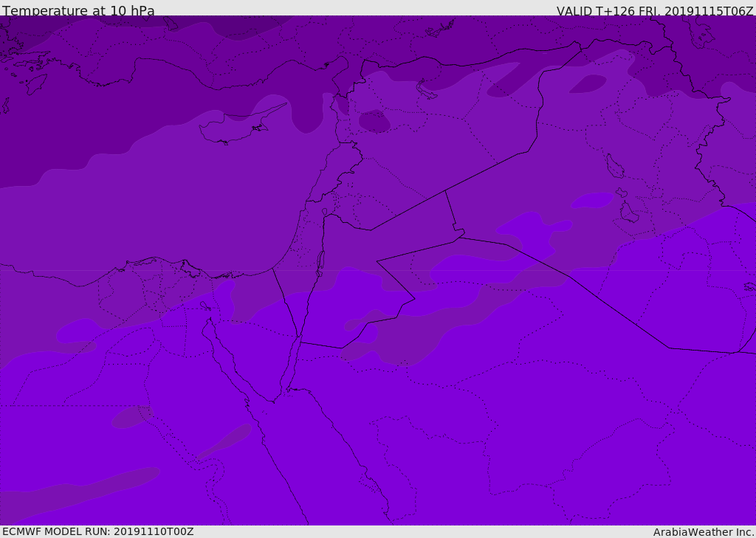
Task: Click the 'VALID T+126 FRI. 20191115T06Z' label
Action: click(x=655, y=11)
